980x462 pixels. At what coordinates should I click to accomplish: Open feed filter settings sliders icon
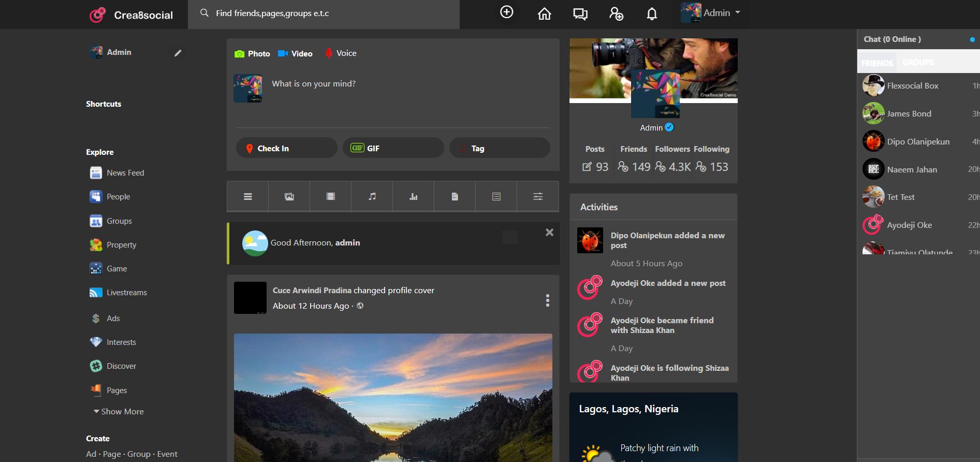tap(538, 196)
